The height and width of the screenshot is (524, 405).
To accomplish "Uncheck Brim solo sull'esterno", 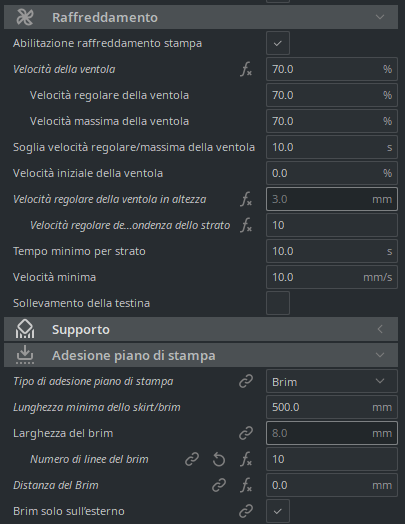I will click(278, 511).
